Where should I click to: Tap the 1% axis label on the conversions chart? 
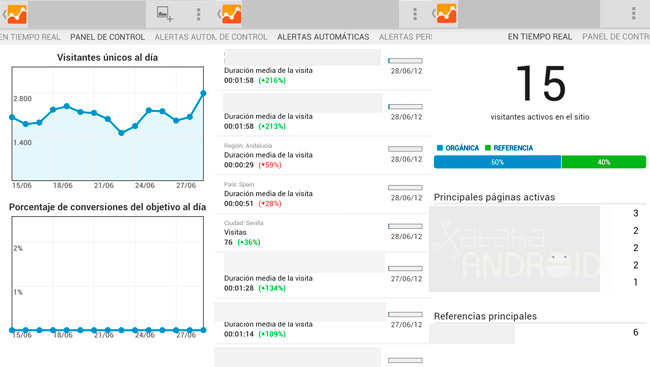pyautogui.click(x=18, y=292)
